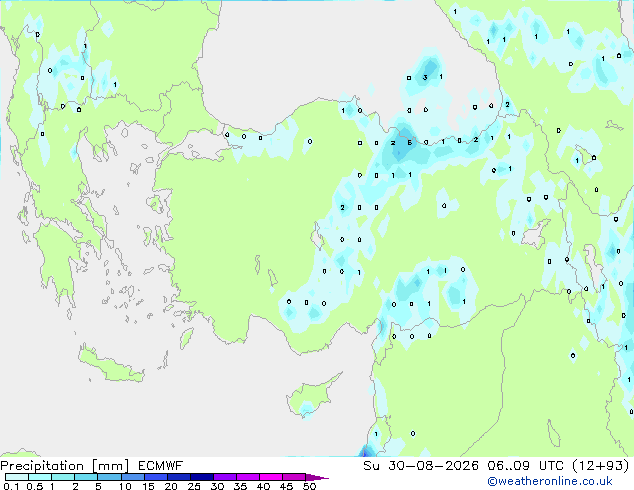Select the 35–40 mm legend swatch
The width and height of the screenshot is (634, 490).
click(247, 477)
